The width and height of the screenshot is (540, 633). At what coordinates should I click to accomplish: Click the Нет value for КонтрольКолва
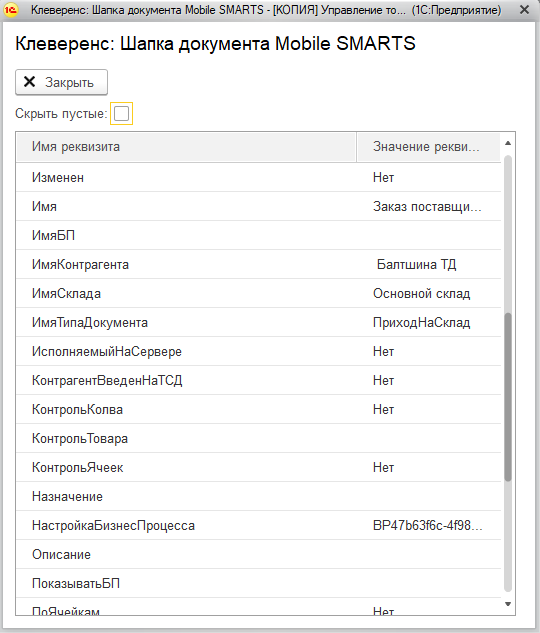(383, 410)
